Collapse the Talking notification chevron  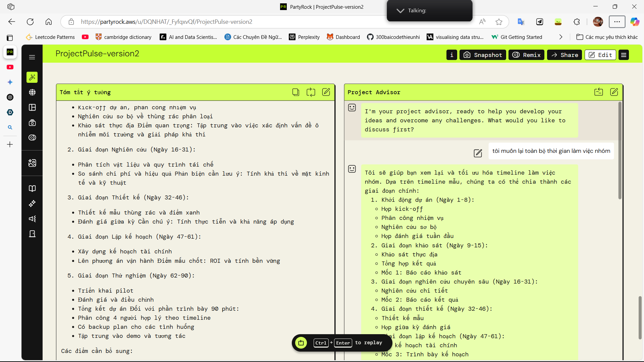point(400,10)
